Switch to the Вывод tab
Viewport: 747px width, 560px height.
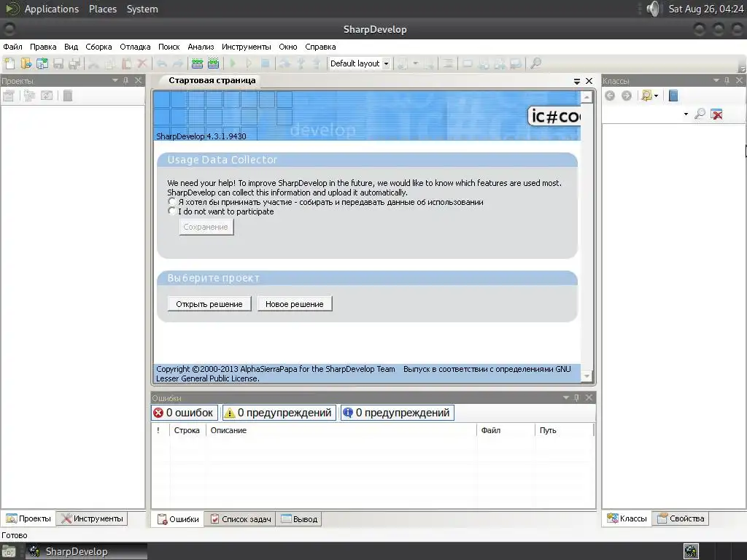click(299, 519)
